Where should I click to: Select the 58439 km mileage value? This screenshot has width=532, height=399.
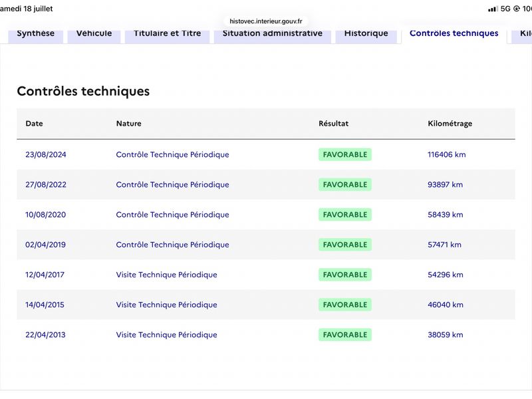click(x=445, y=215)
